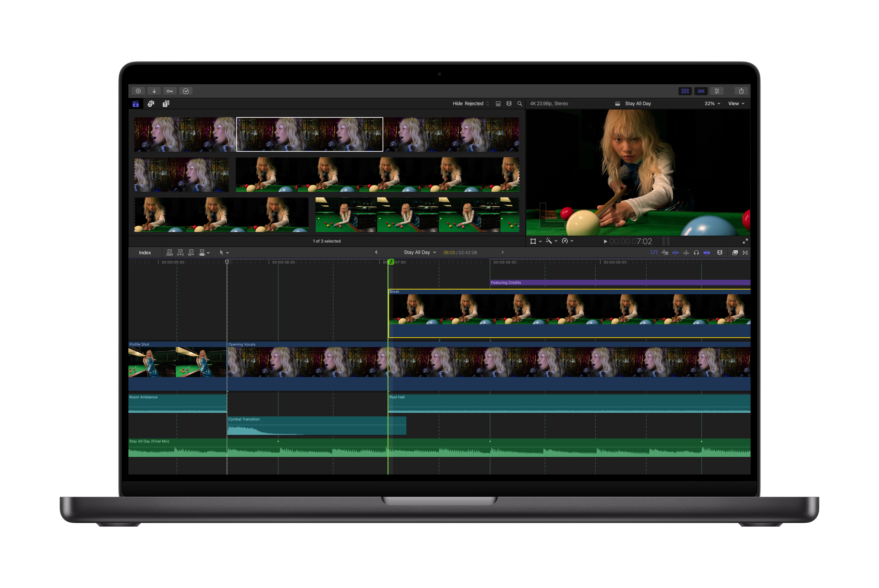The image size is (879, 588).
Task: Open the Keyword Editor key icon
Action: tap(170, 91)
